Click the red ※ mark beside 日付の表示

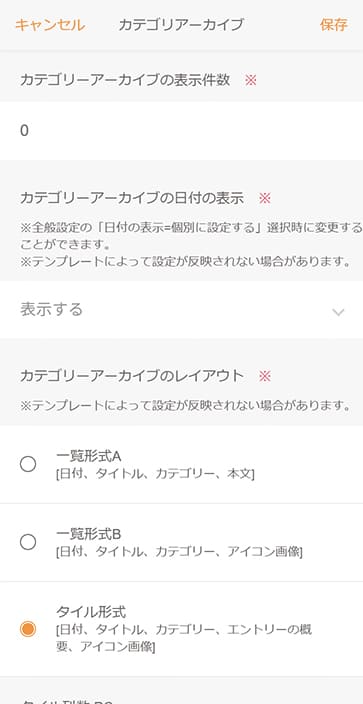[265, 198]
